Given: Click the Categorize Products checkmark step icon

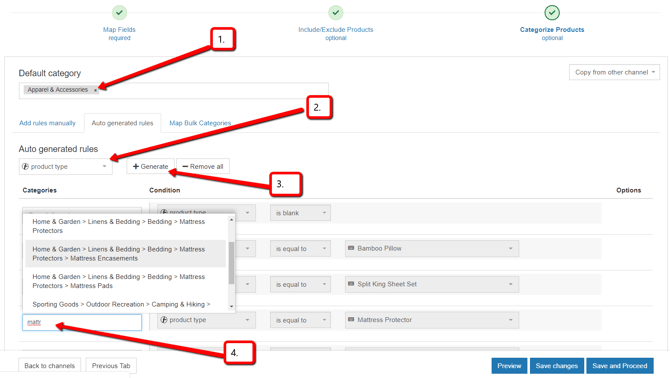Looking at the screenshot, I should 552,13.
